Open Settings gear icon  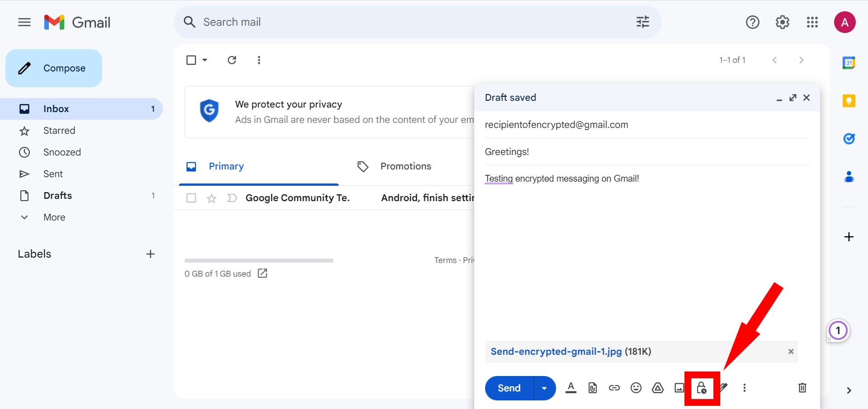(x=782, y=22)
